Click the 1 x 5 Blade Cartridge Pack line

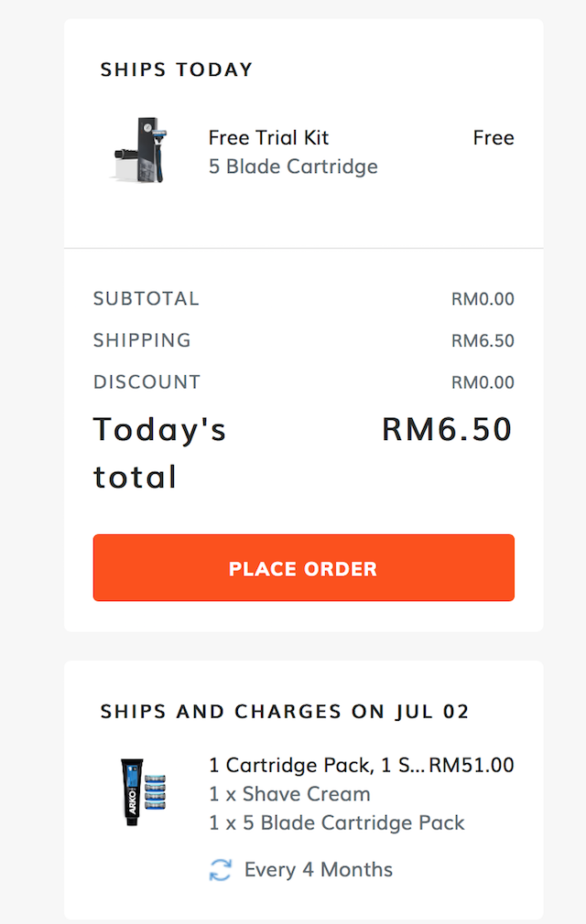pos(337,822)
